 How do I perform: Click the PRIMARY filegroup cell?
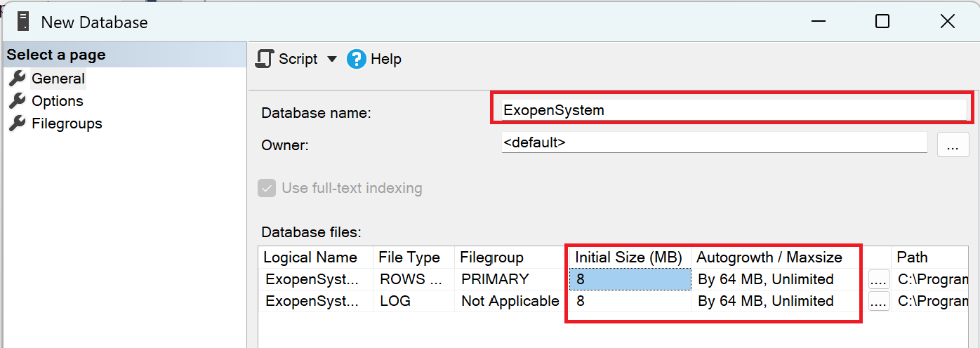495,279
